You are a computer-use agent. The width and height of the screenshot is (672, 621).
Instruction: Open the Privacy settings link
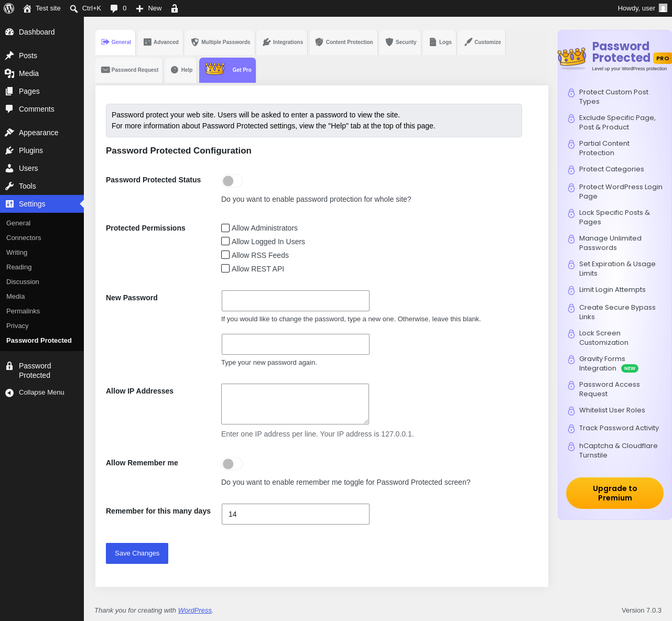(17, 326)
